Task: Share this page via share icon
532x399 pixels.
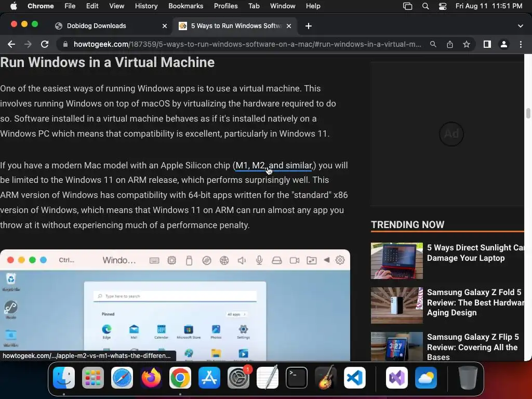Action: (450, 44)
